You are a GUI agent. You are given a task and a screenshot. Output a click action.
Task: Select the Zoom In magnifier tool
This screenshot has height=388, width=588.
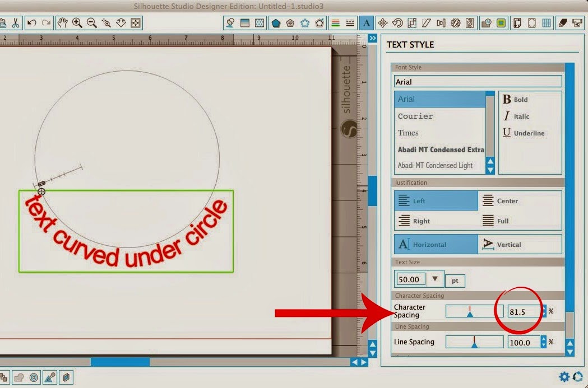coord(78,23)
